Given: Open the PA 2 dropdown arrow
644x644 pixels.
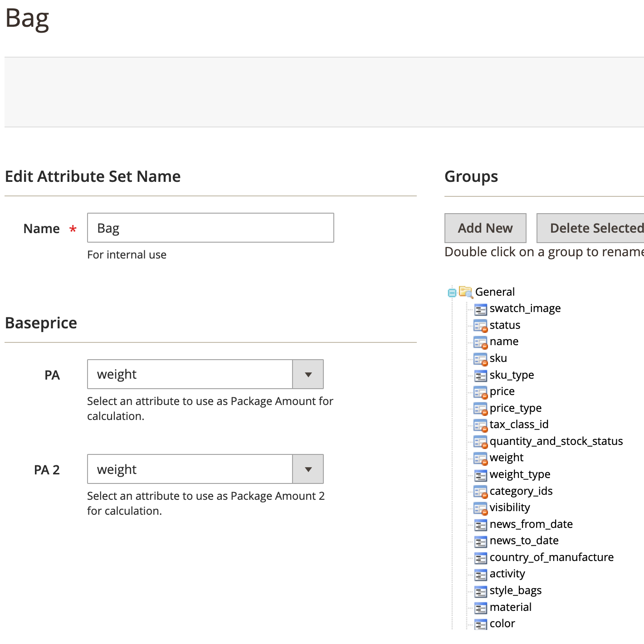Looking at the screenshot, I should click(308, 469).
